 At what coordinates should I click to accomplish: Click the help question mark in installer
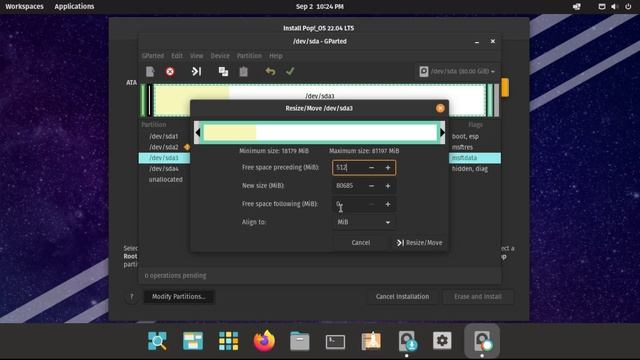click(131, 296)
